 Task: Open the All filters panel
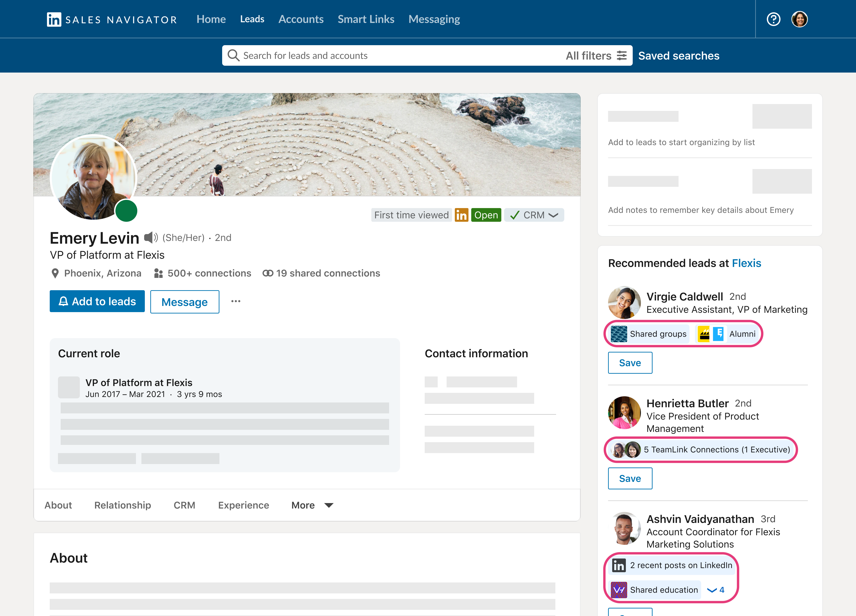[x=596, y=55]
